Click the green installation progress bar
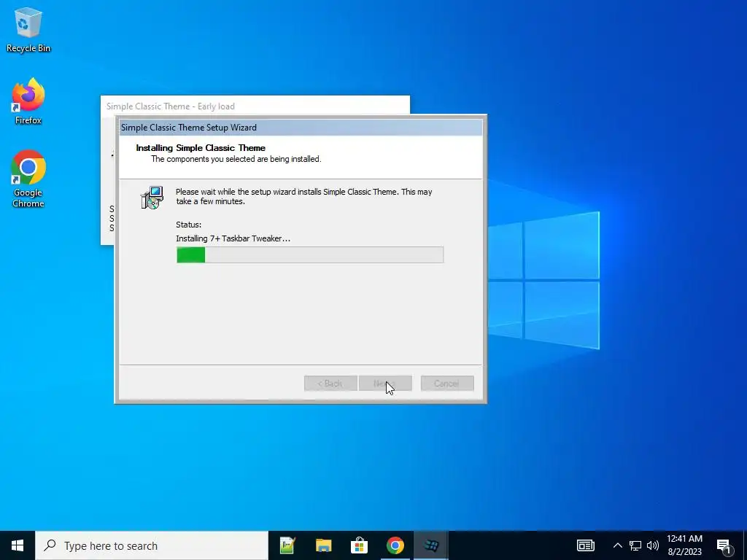Viewport: 747px width, 560px height. click(309, 254)
